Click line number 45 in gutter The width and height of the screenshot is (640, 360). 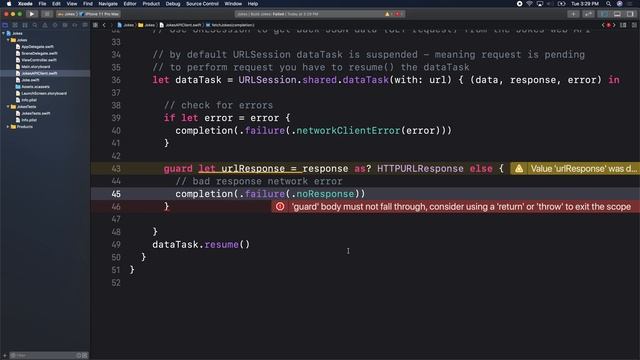pos(116,194)
